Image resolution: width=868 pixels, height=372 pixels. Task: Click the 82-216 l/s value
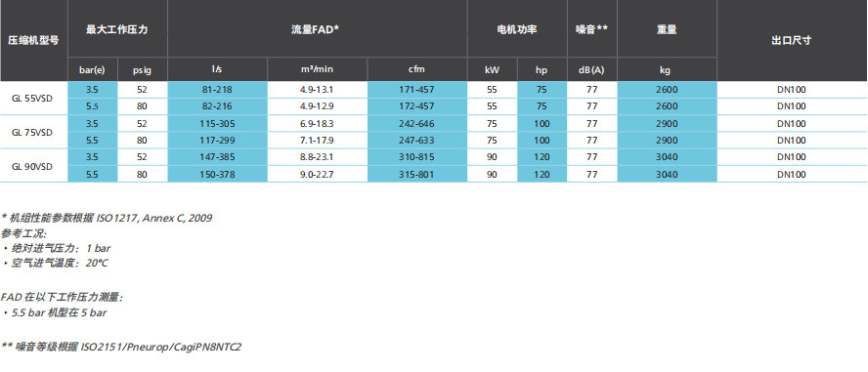tap(218, 106)
